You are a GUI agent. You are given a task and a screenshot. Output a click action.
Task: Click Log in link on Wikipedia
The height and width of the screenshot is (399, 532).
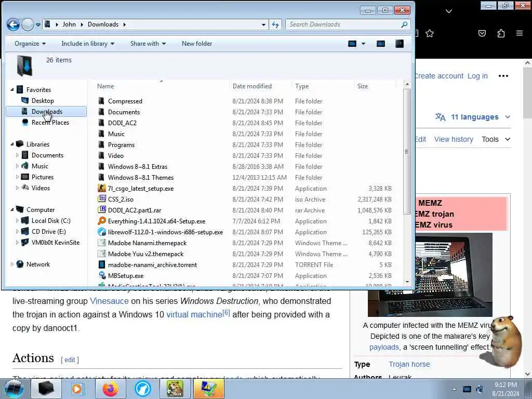[x=477, y=76]
